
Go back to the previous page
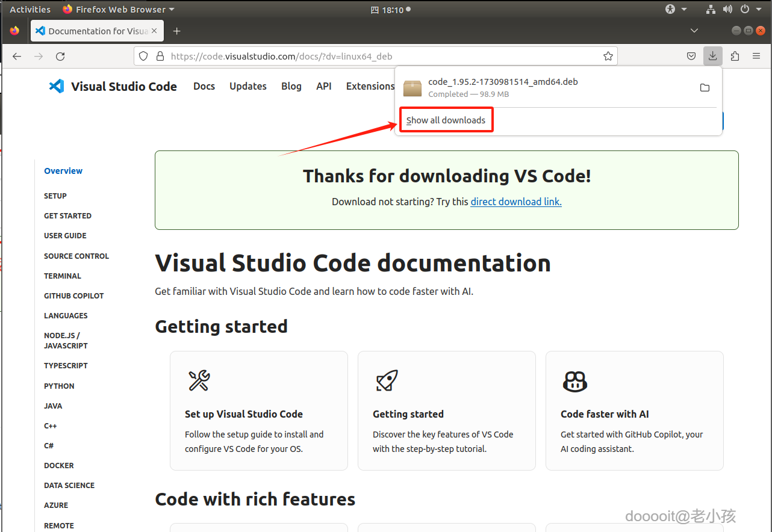point(17,56)
